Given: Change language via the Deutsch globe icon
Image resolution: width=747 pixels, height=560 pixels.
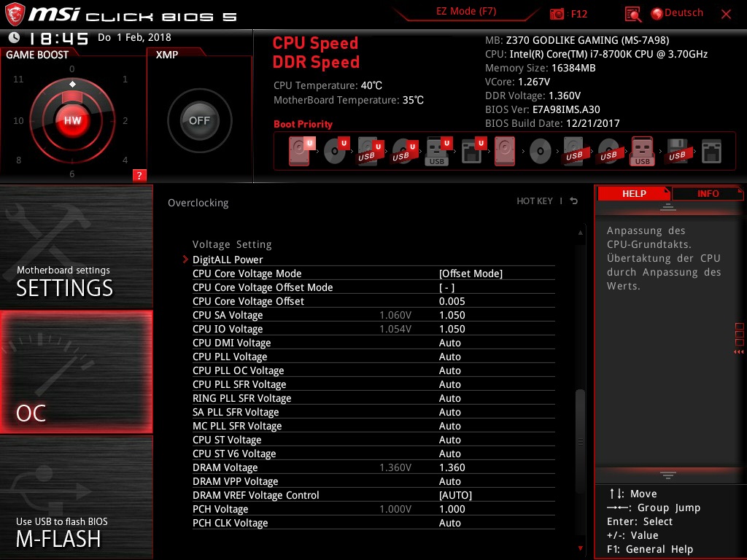Looking at the screenshot, I should tap(657, 14).
